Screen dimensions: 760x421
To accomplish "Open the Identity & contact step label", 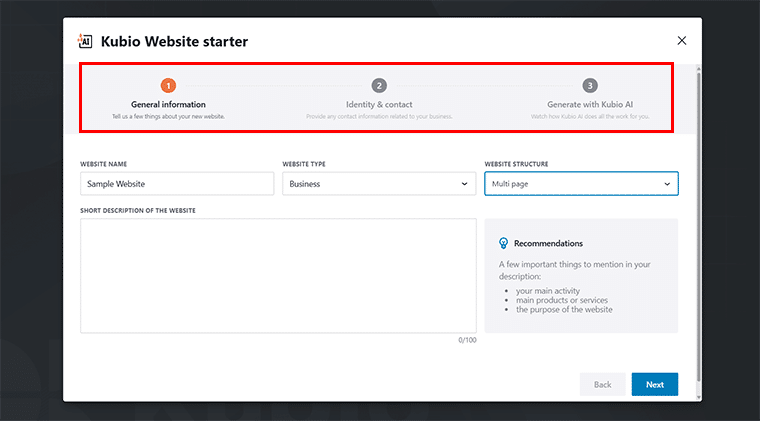I will (379, 104).
